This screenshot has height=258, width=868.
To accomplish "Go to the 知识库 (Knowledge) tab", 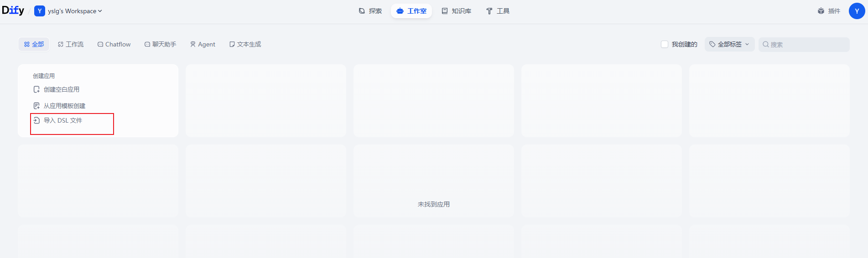I will 456,11.
